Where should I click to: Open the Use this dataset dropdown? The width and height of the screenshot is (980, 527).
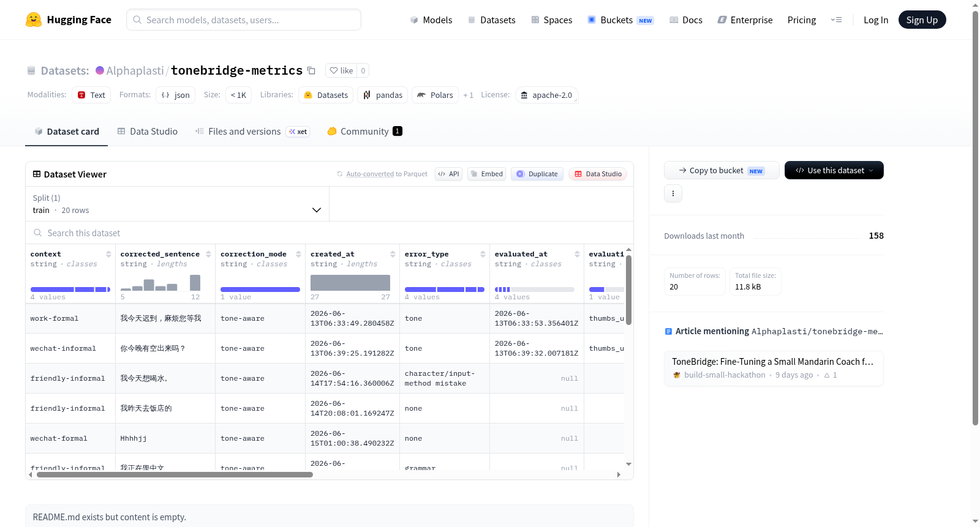pyautogui.click(x=834, y=170)
